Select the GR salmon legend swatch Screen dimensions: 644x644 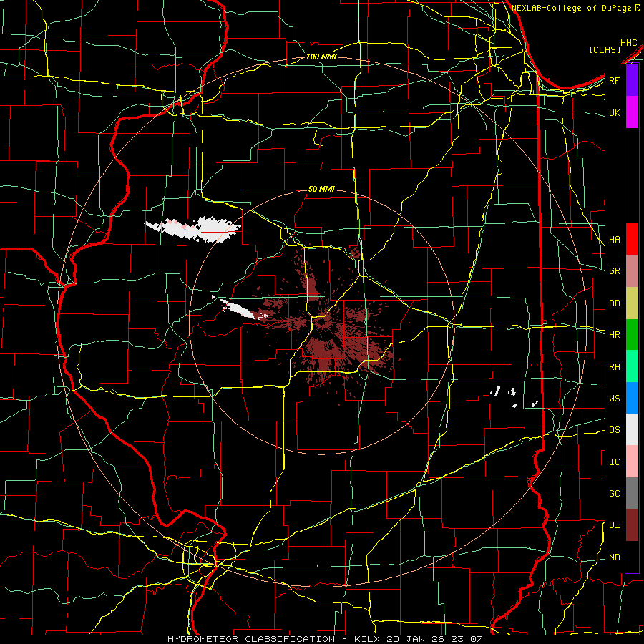point(632,271)
